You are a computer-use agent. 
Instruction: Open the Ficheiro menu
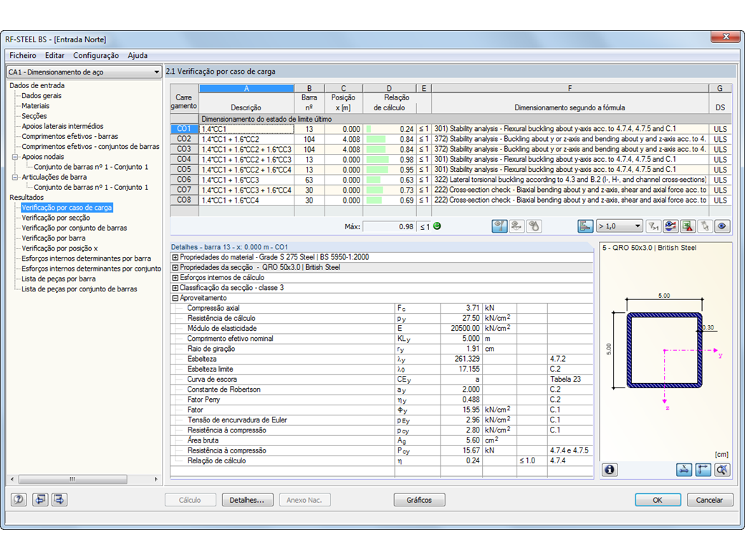(23, 56)
